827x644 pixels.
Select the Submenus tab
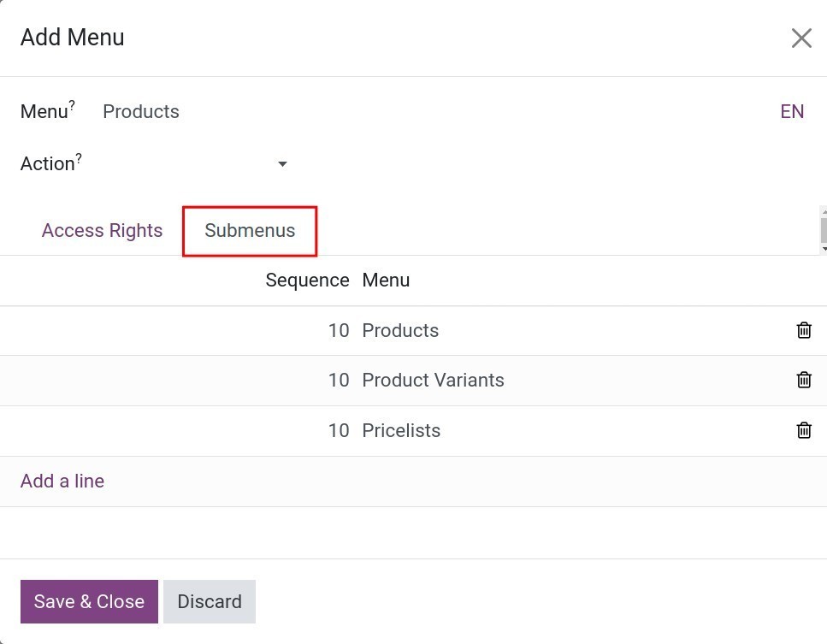(250, 231)
